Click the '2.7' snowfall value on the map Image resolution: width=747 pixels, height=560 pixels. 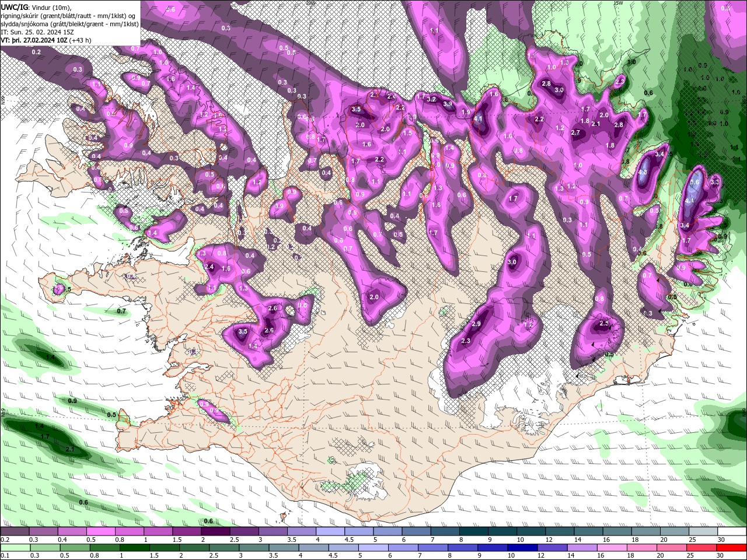pyautogui.click(x=576, y=133)
